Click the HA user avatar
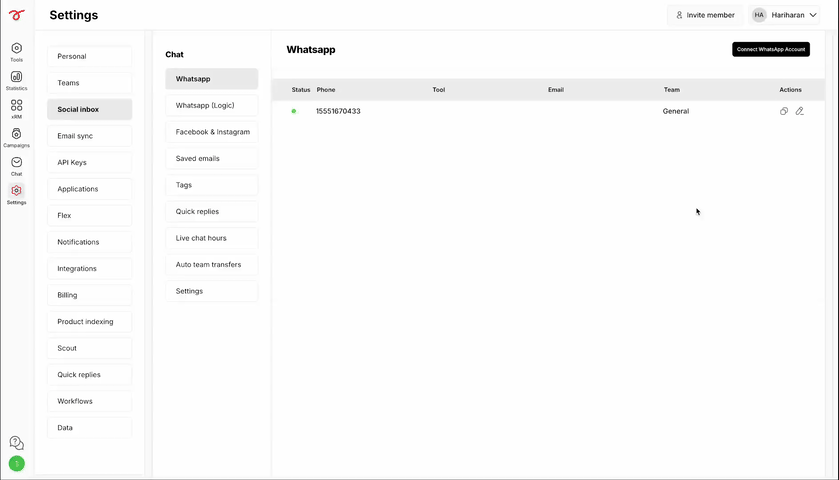The image size is (839, 480). pyautogui.click(x=759, y=15)
